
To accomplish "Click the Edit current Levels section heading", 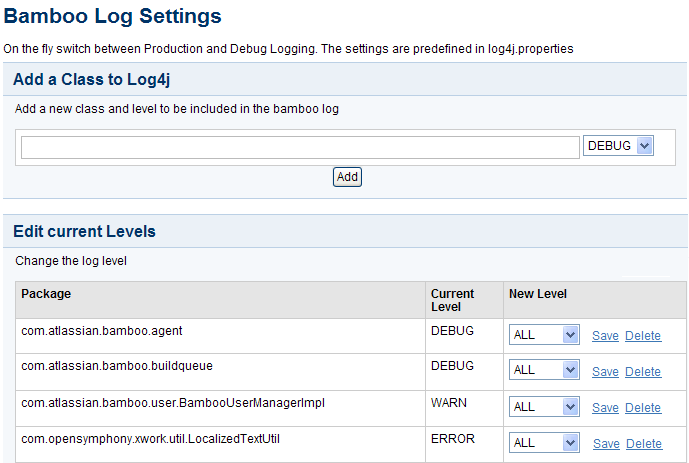I will coord(84,231).
